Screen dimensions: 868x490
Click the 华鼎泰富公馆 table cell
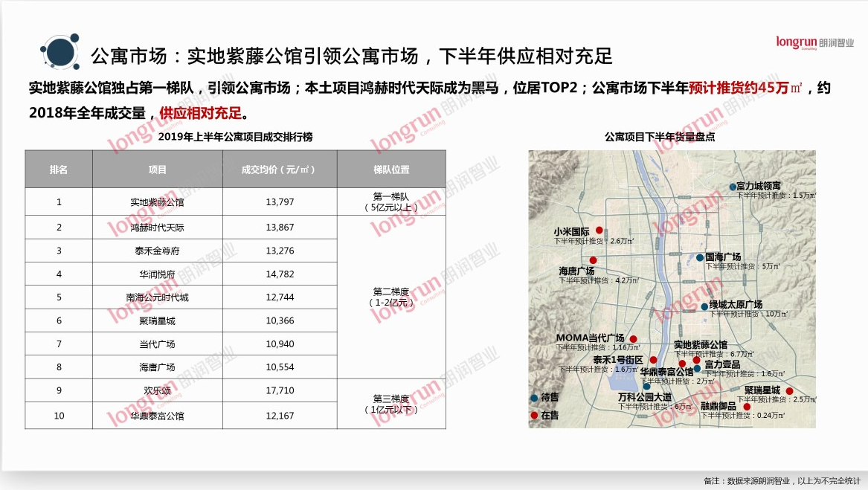click(158, 416)
